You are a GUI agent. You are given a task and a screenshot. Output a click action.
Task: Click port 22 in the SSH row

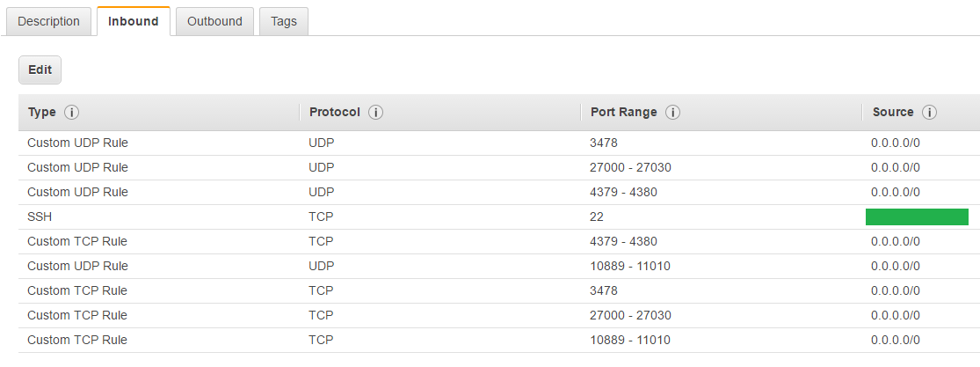(x=597, y=217)
